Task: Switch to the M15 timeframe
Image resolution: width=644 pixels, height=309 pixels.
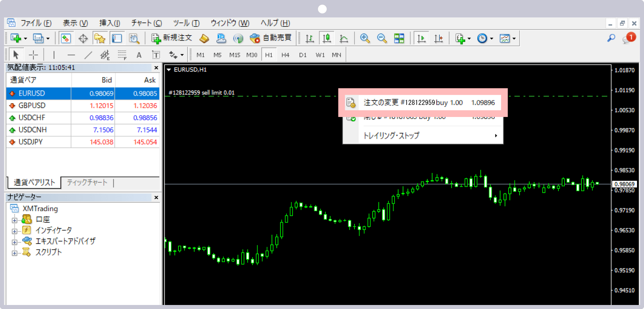Action: pos(235,55)
